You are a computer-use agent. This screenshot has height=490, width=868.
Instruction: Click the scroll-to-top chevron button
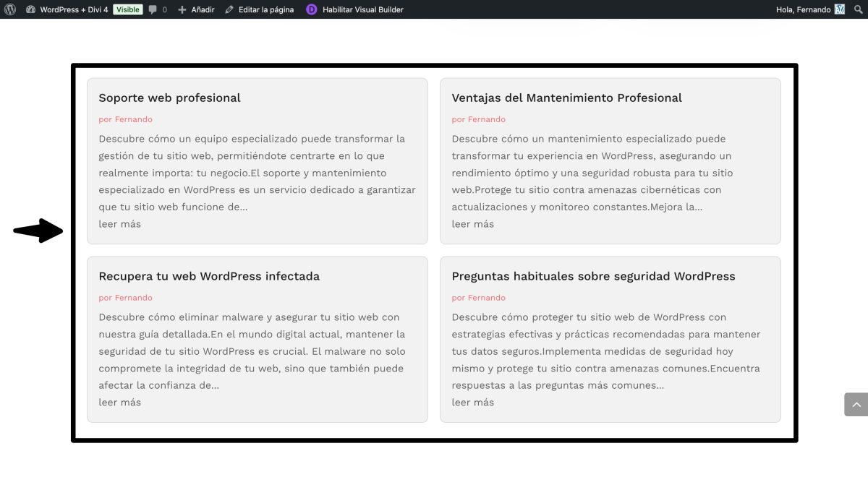click(856, 404)
